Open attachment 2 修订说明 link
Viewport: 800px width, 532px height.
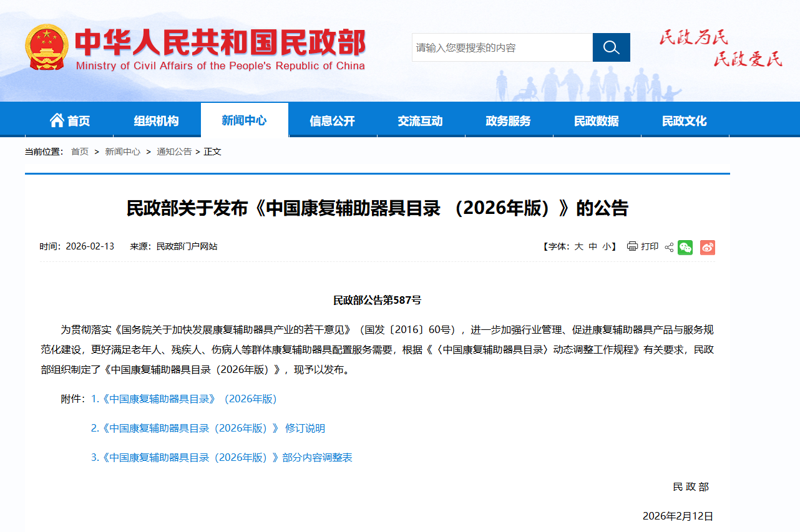pos(208,428)
